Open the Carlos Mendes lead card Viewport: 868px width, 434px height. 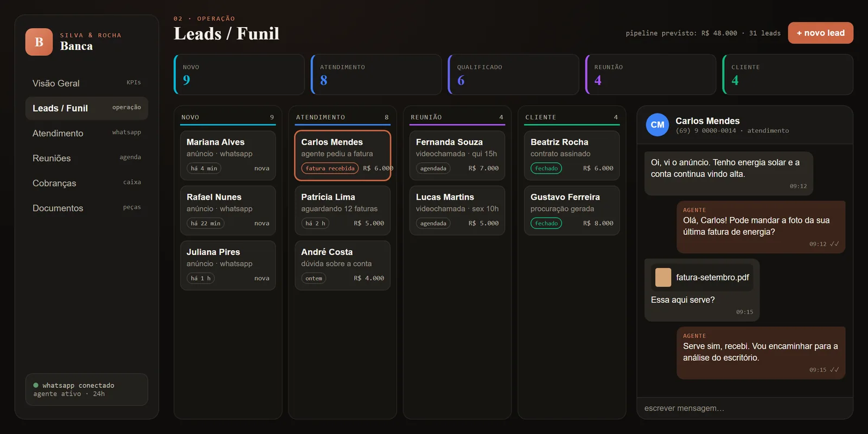(343, 156)
